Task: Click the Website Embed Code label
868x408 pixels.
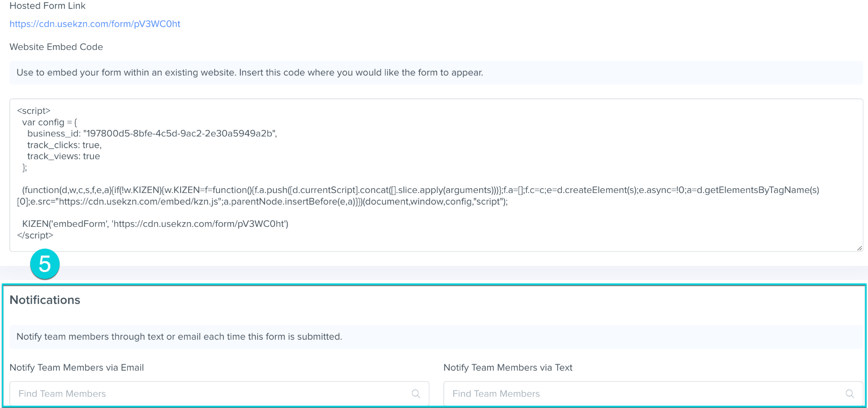Action: [56, 47]
